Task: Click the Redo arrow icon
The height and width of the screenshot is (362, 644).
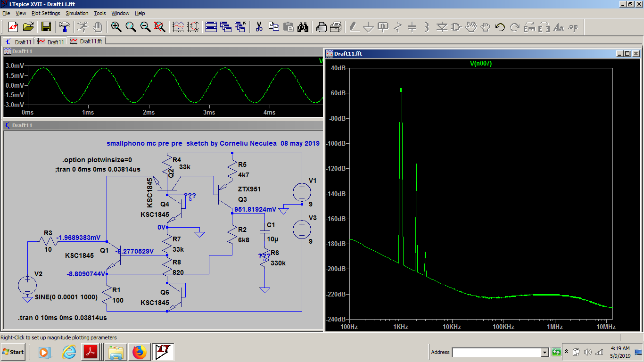Action: (514, 27)
